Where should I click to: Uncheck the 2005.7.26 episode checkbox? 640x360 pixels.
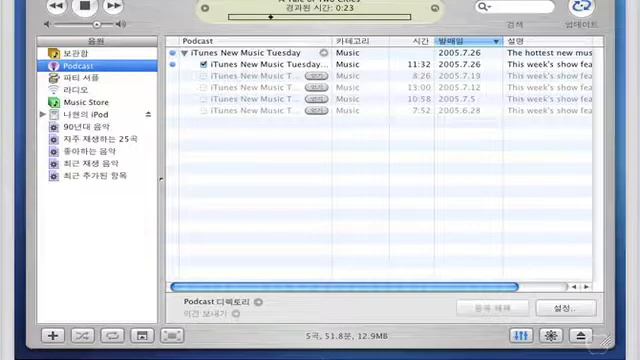click(203, 64)
